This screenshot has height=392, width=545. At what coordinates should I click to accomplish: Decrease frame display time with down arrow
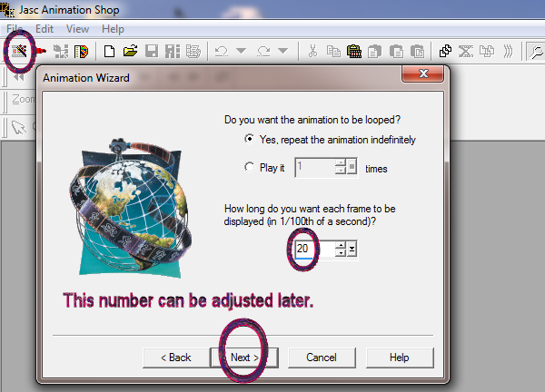pyautogui.click(x=341, y=253)
